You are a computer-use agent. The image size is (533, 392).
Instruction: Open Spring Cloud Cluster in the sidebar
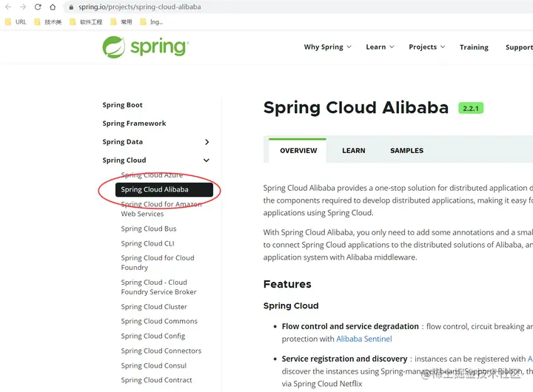click(x=154, y=307)
